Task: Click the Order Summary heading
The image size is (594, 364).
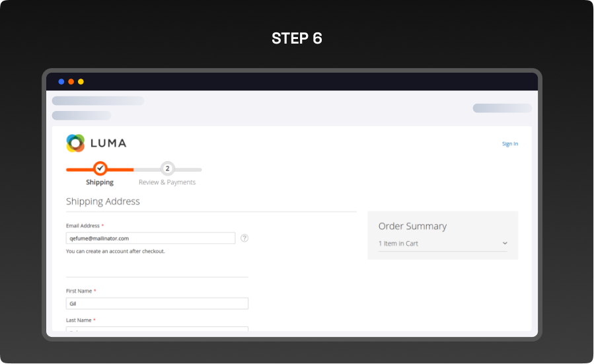Action: [412, 226]
